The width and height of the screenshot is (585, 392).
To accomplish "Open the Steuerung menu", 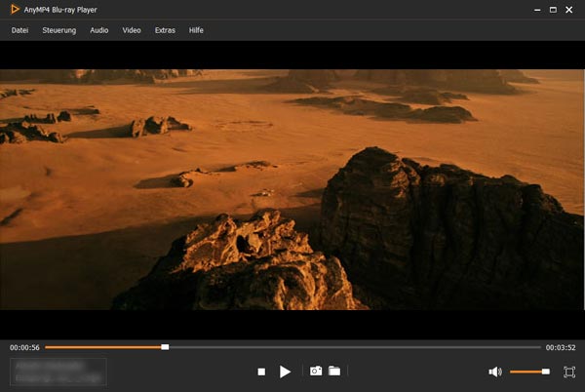I will coord(58,30).
